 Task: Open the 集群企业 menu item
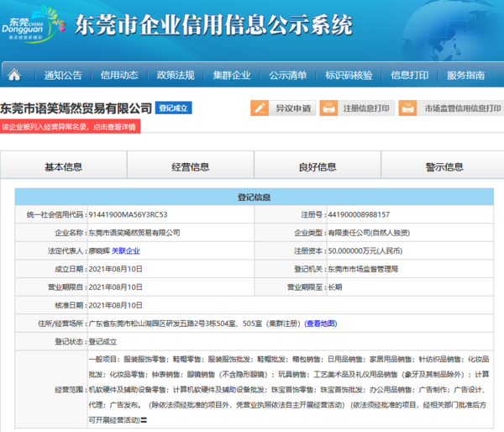click(x=232, y=76)
